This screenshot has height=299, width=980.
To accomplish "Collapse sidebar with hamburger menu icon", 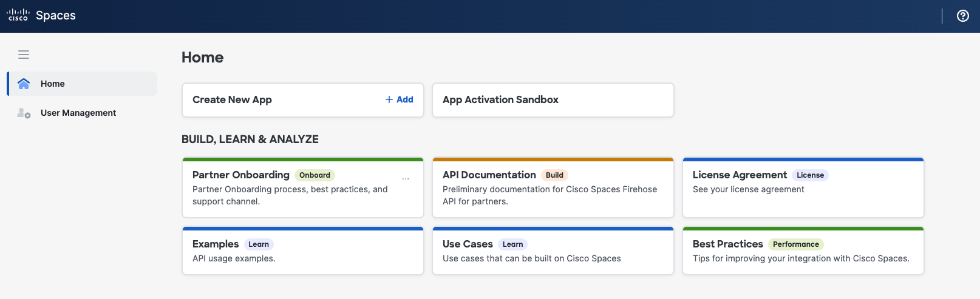I will (x=24, y=55).
